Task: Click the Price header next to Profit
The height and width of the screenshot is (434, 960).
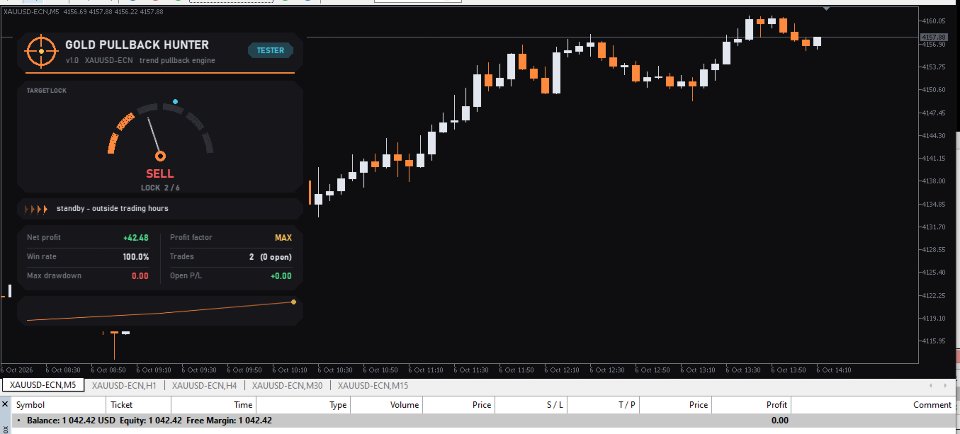Action: click(675, 405)
